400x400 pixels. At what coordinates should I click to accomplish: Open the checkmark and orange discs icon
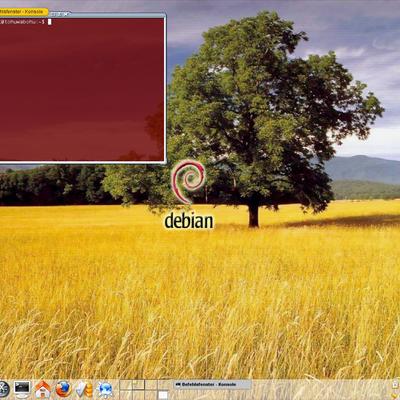tap(84, 389)
